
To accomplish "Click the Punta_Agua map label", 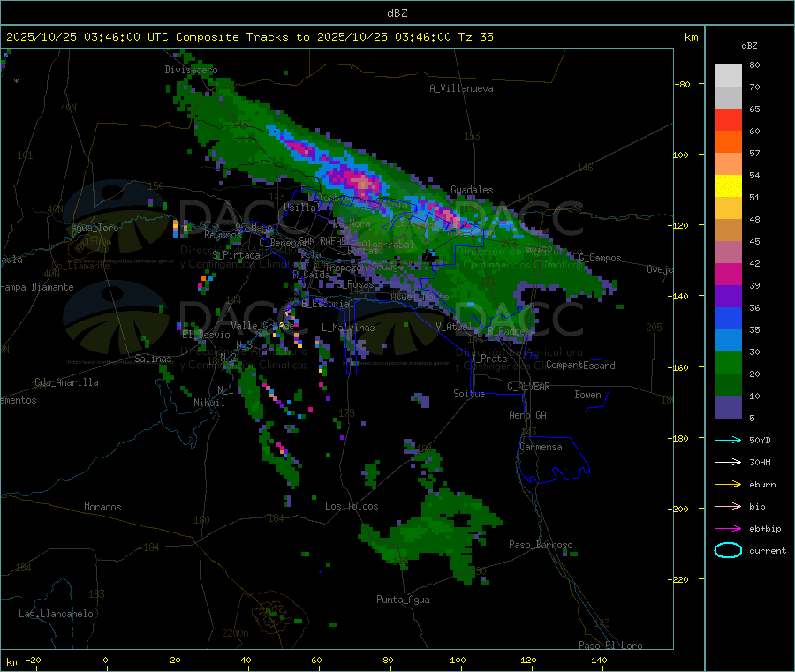I will tap(403, 600).
